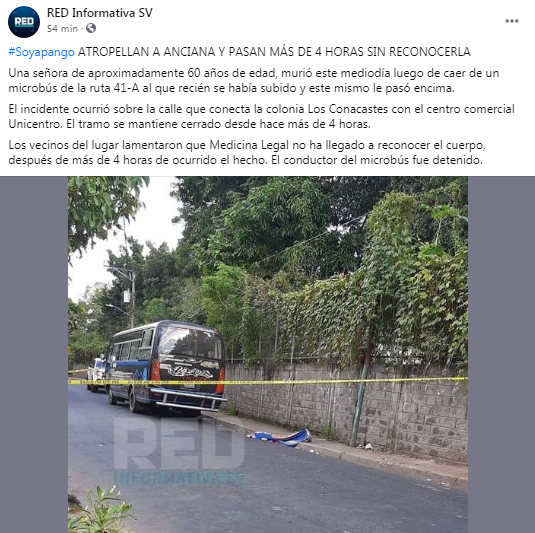Open the three-dot post options menu

tap(512, 21)
